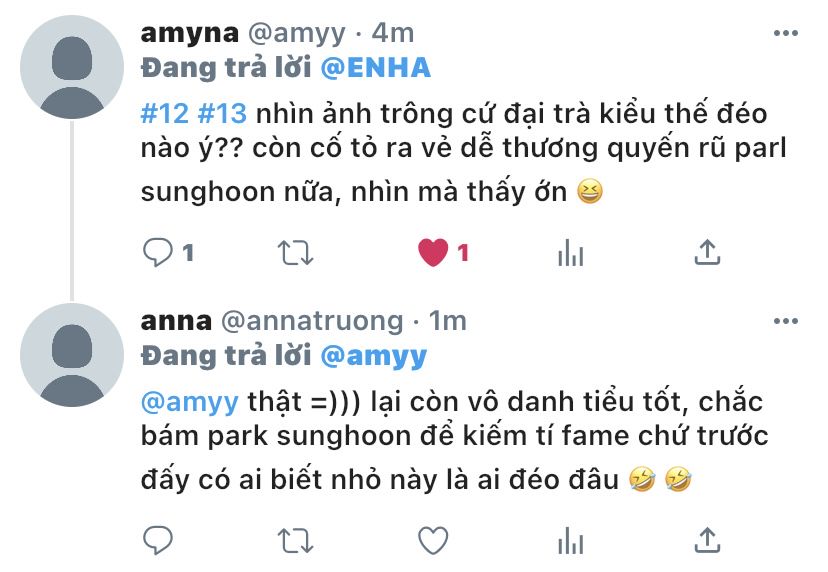
Task: Unlike amyna's tweet with red heart
Action: tap(433, 252)
